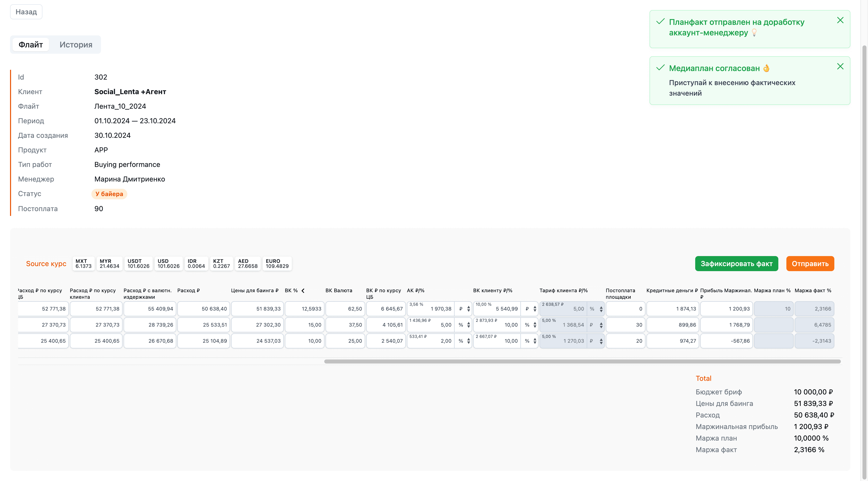The width and height of the screenshot is (868, 481).
Task: Edit Расход по курсу клиента field 27 370,73
Action: [96, 325]
